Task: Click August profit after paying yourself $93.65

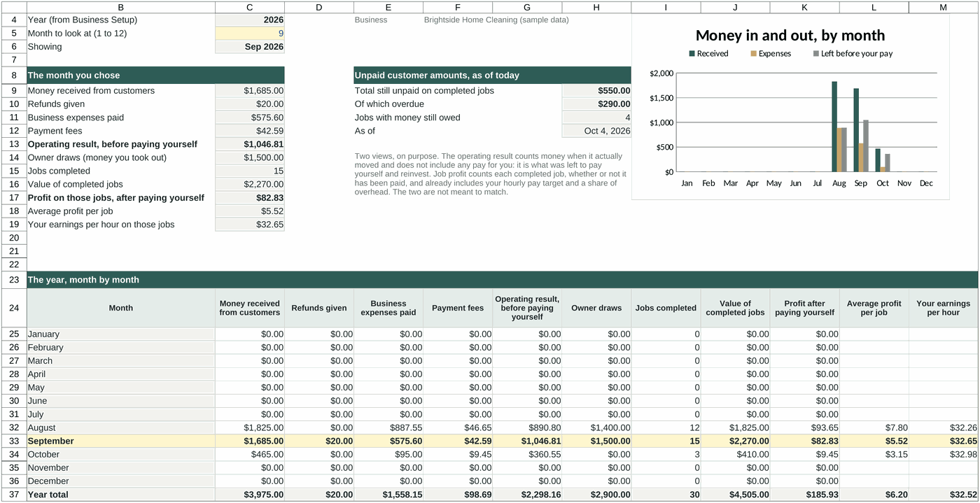Action: coord(804,427)
